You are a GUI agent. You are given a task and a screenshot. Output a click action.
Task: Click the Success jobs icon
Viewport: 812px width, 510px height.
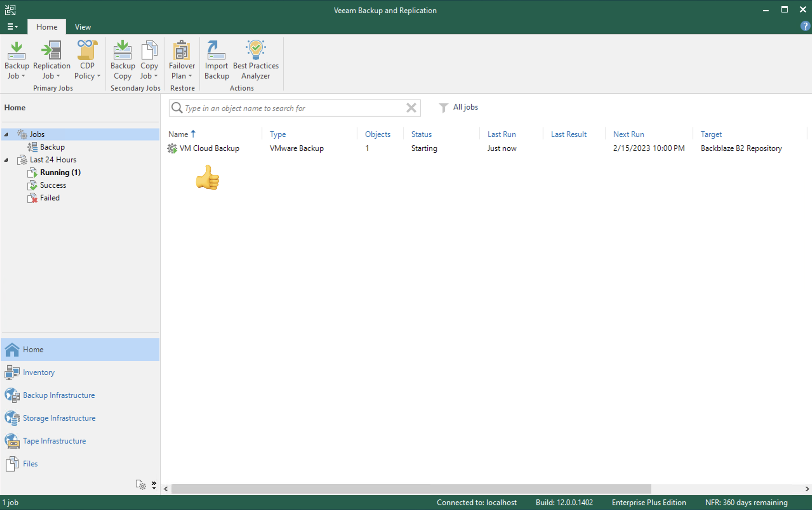32,185
